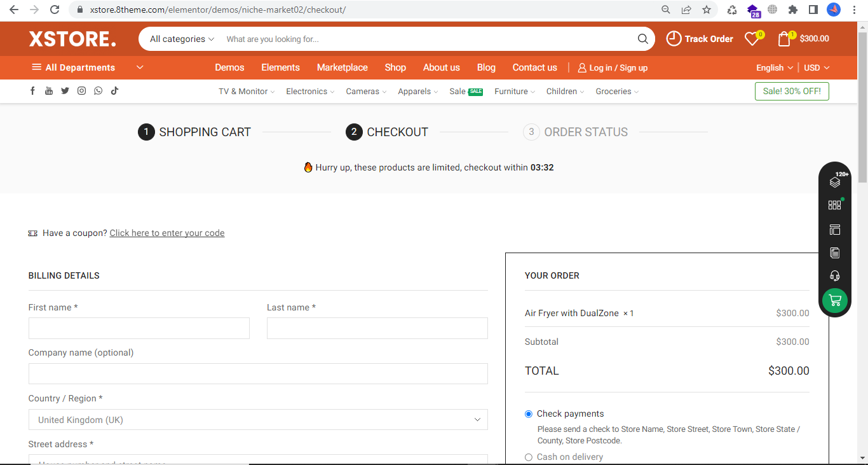
Task: Open the Track Order link
Action: tap(700, 39)
